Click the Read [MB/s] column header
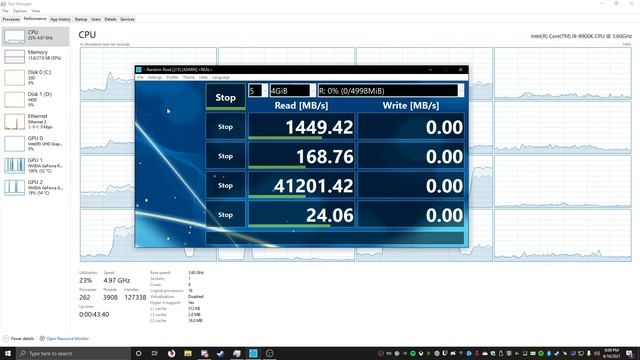Viewport: 640px width, 360px height. coord(301,105)
